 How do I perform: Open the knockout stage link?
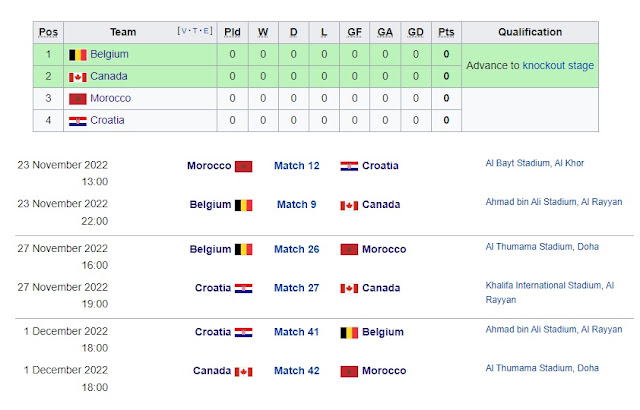558,66
